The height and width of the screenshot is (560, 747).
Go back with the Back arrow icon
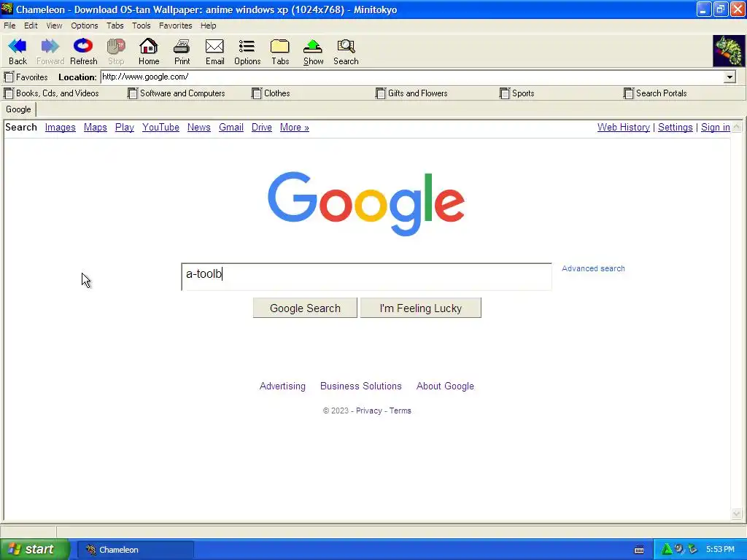18,46
